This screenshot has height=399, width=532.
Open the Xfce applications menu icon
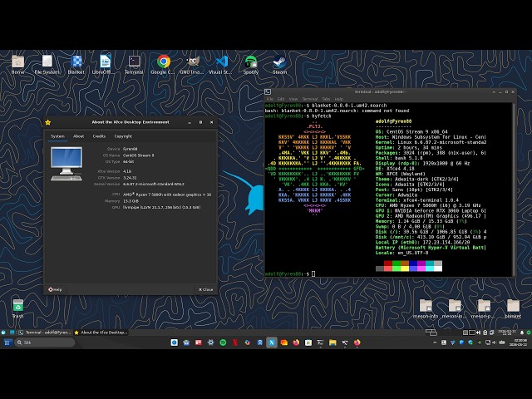pos(3,332)
